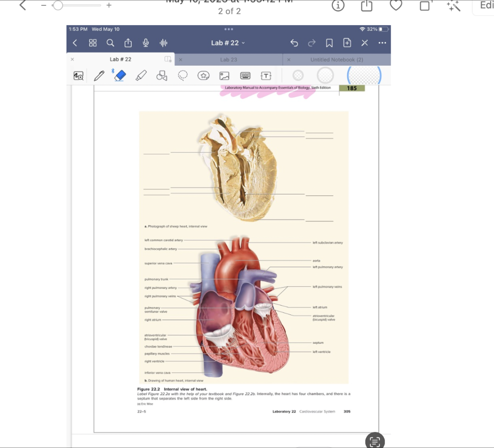
Task: Undo the last annotation
Action: 294,42
